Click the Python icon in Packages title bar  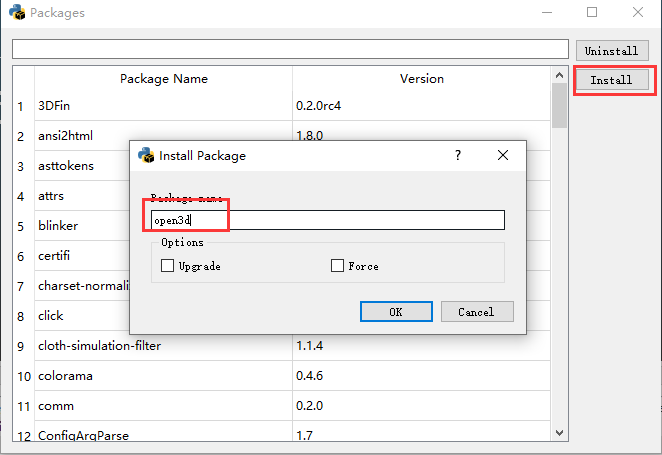click(16, 13)
